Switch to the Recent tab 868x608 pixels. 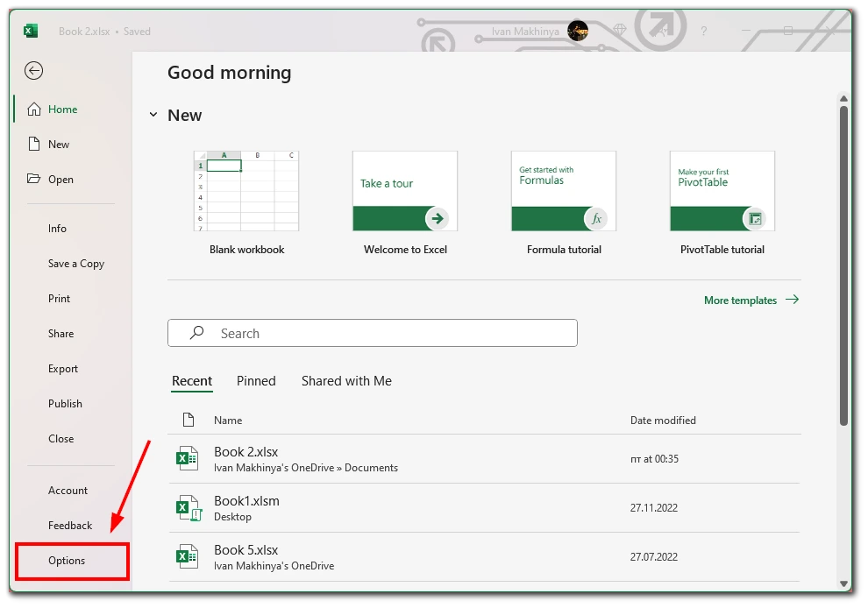(191, 381)
